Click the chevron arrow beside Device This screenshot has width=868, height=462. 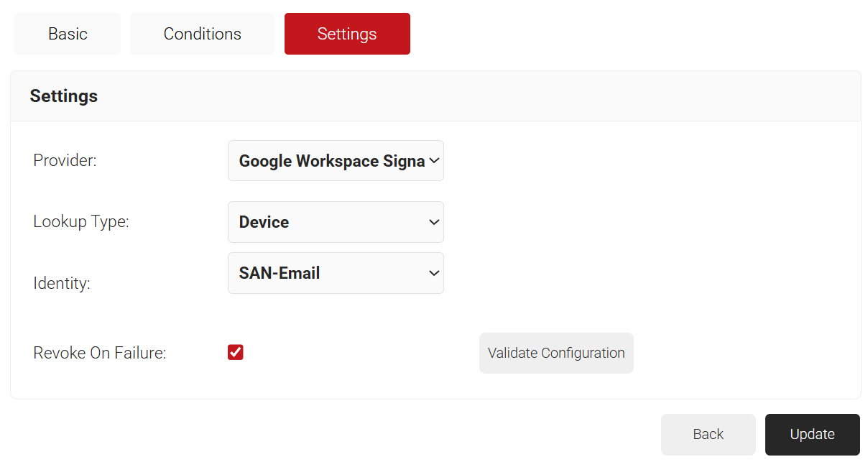pos(434,222)
